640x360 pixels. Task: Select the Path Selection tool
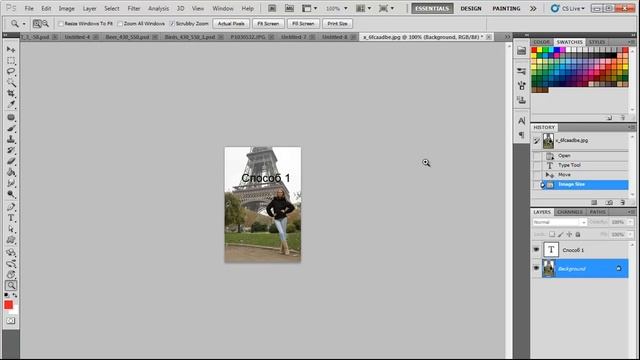[11, 229]
